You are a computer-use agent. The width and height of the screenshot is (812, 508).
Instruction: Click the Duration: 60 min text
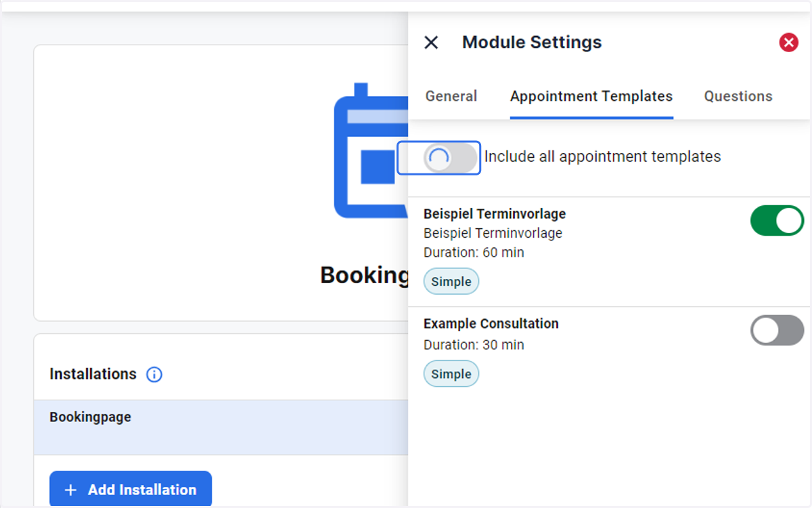click(x=474, y=253)
